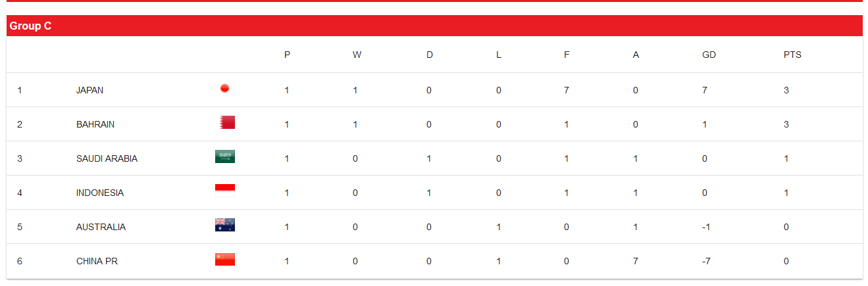
Task: Click the Australia flag icon
Action: point(225,226)
